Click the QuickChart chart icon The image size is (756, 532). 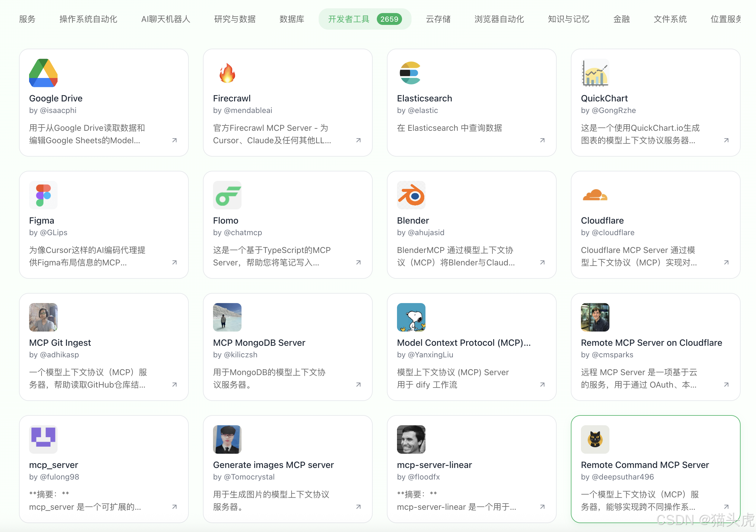[595, 73]
